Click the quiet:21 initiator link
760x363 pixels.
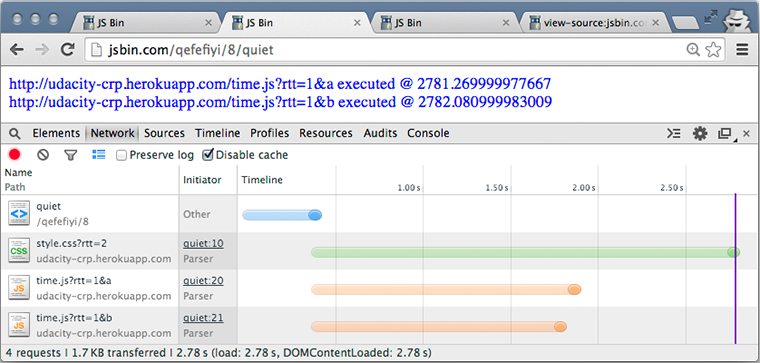click(203, 318)
